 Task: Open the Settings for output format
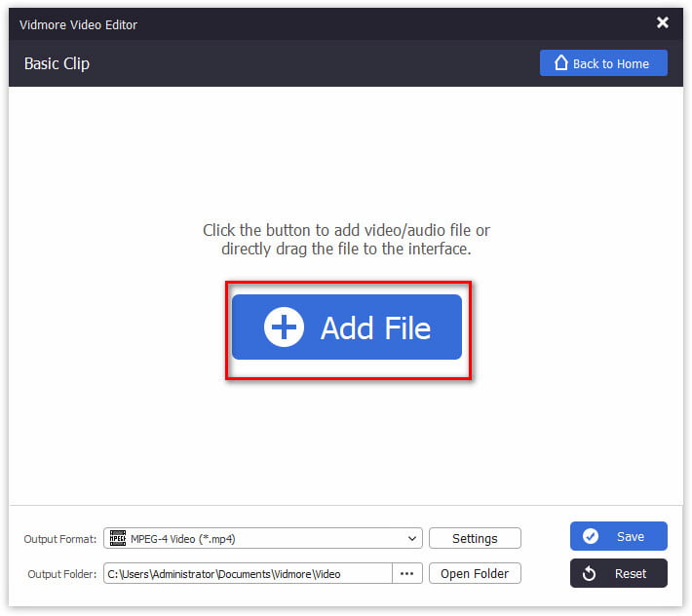coord(475,538)
